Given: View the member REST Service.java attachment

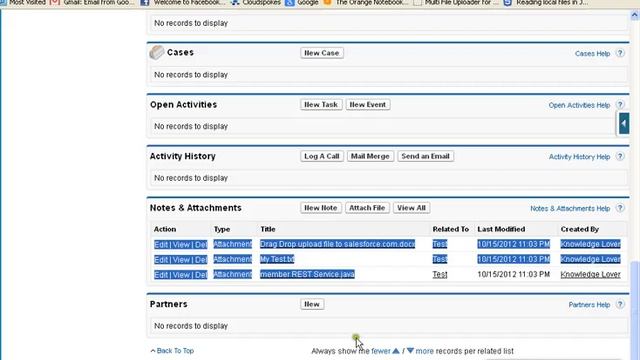Looking at the screenshot, I should (x=181, y=275).
